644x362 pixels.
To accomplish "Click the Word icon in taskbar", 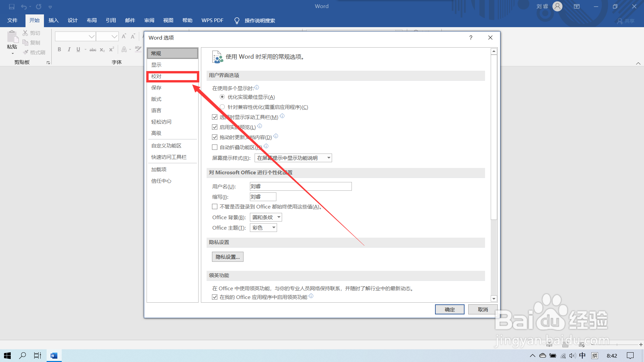I will pyautogui.click(x=54, y=356).
